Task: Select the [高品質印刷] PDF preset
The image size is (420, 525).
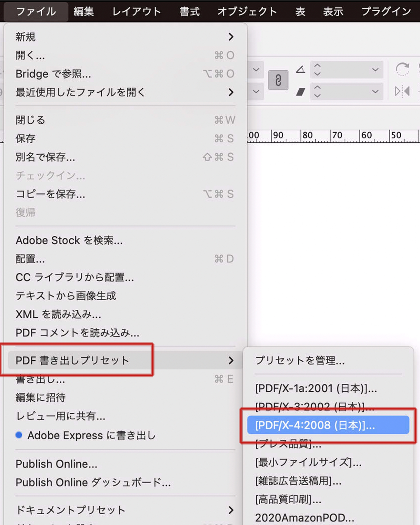Action: coord(288,499)
